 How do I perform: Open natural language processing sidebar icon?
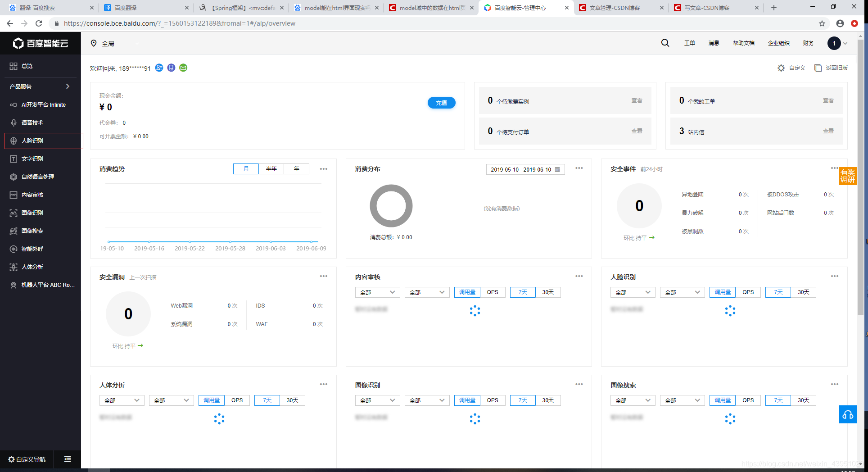point(14,177)
